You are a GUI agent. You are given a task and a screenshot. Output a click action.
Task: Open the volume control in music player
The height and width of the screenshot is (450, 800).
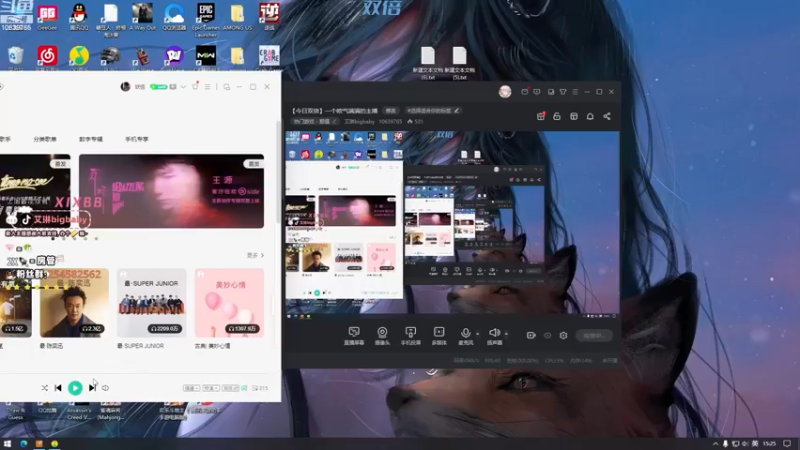(105, 388)
